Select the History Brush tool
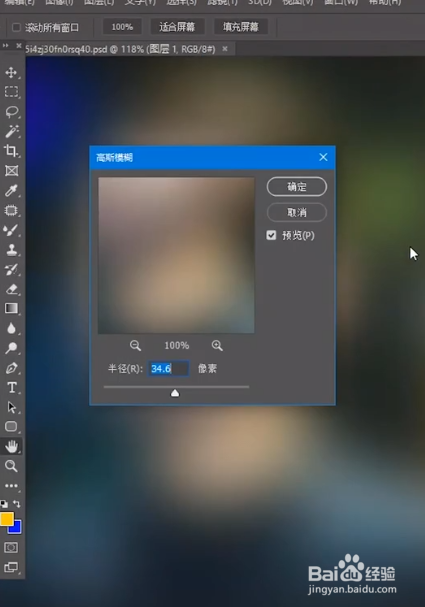425x607 pixels. pos(11,269)
